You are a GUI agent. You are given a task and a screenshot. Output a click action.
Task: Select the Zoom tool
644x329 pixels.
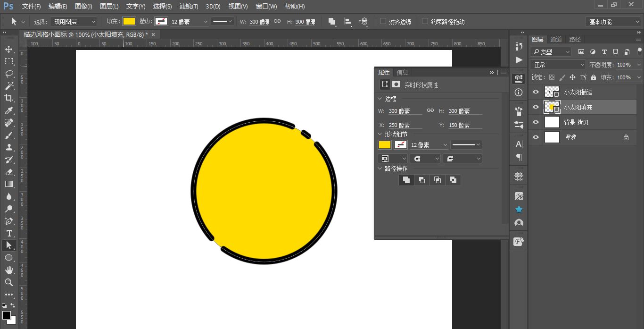(x=8, y=282)
